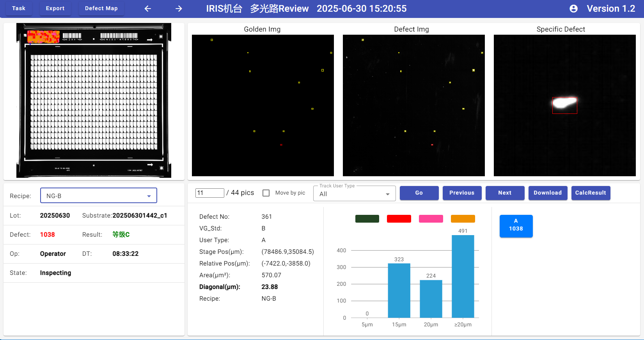Open the Task menu

pyautogui.click(x=19, y=8)
